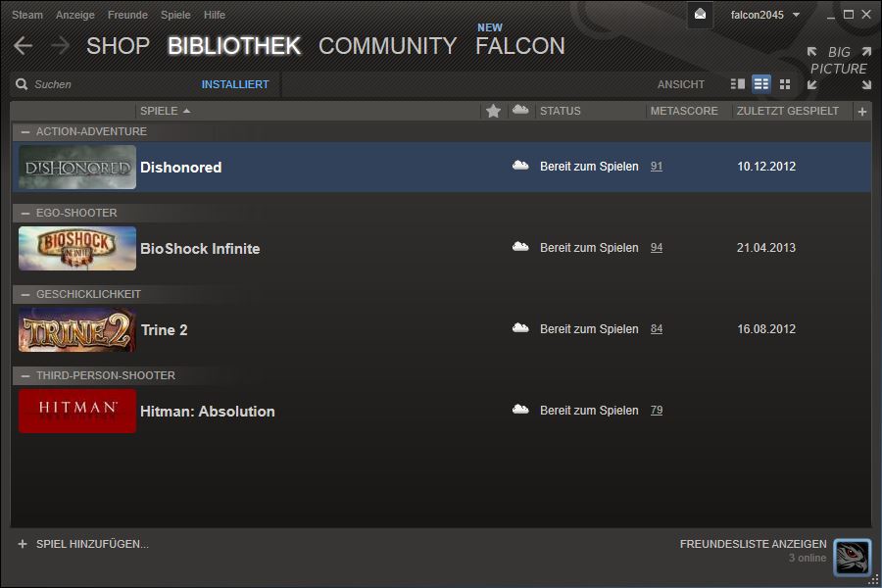
Task: Go back with the left arrow
Action: click(24, 46)
